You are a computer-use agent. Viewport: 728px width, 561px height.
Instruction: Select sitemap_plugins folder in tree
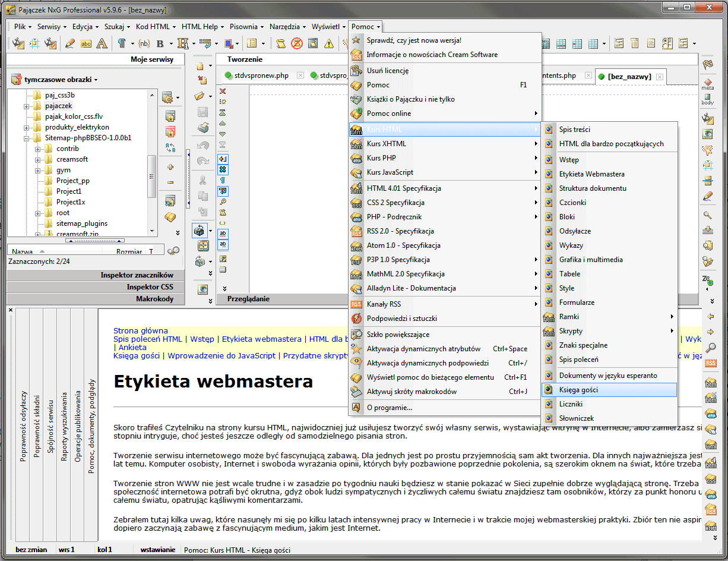tap(82, 223)
